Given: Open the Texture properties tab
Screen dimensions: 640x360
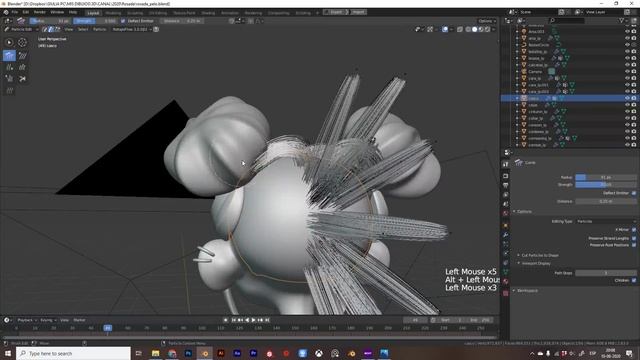Looking at the screenshot, I should point(506,293).
